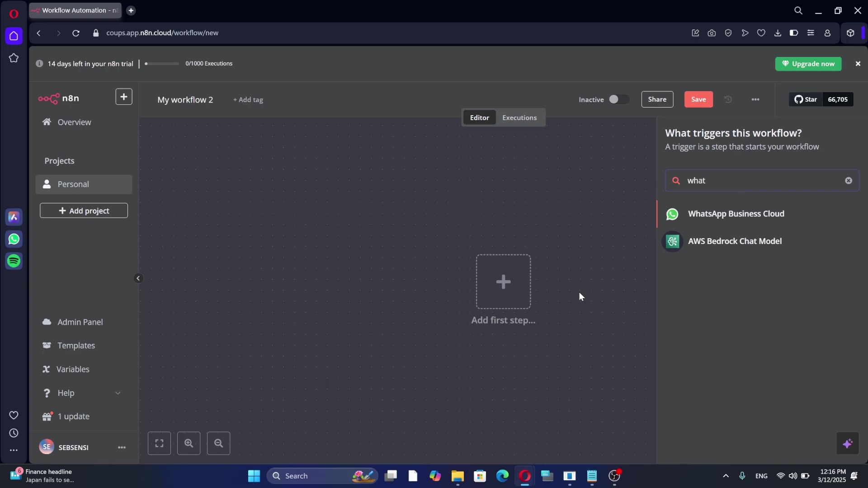Go back in browser
This screenshot has width=868, height=488.
(39, 33)
